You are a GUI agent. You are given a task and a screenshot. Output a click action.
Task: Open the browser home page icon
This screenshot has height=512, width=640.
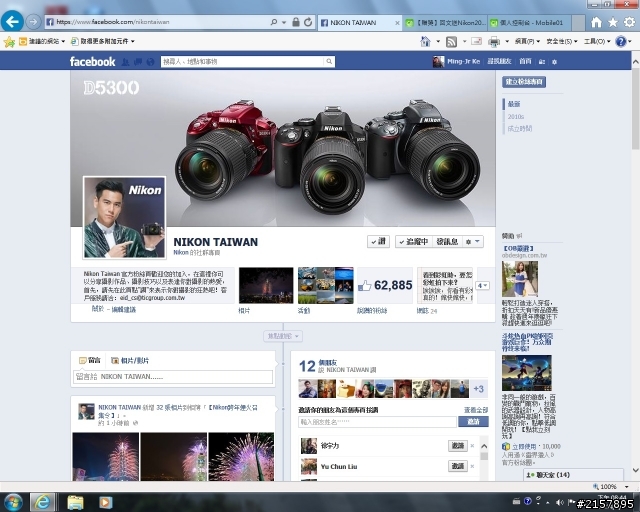[x=596, y=22]
